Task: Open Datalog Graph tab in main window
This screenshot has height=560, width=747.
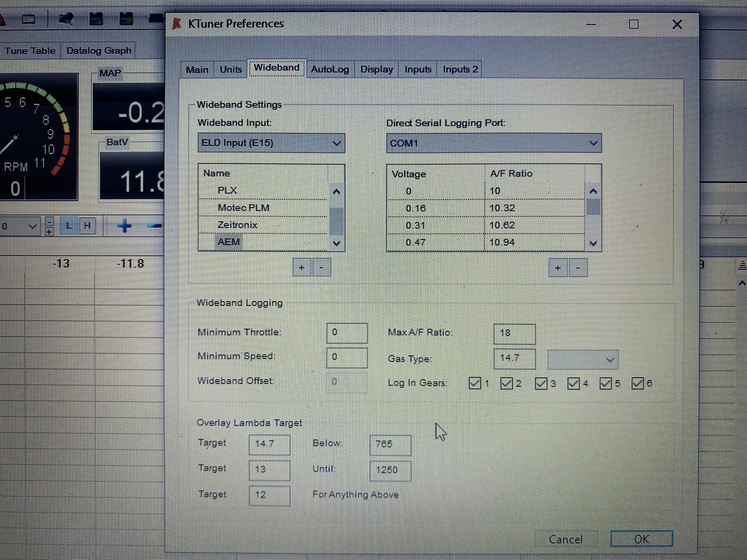Action: pos(99,51)
